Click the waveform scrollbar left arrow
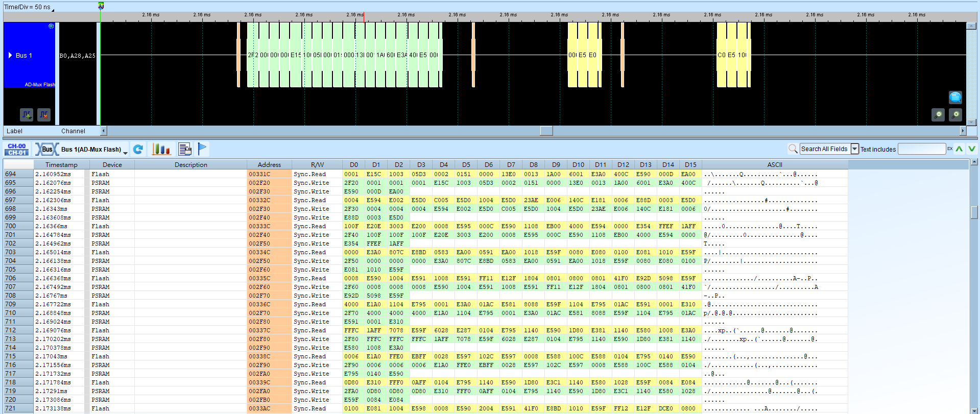Screen dimensions: 980x414 104,131
